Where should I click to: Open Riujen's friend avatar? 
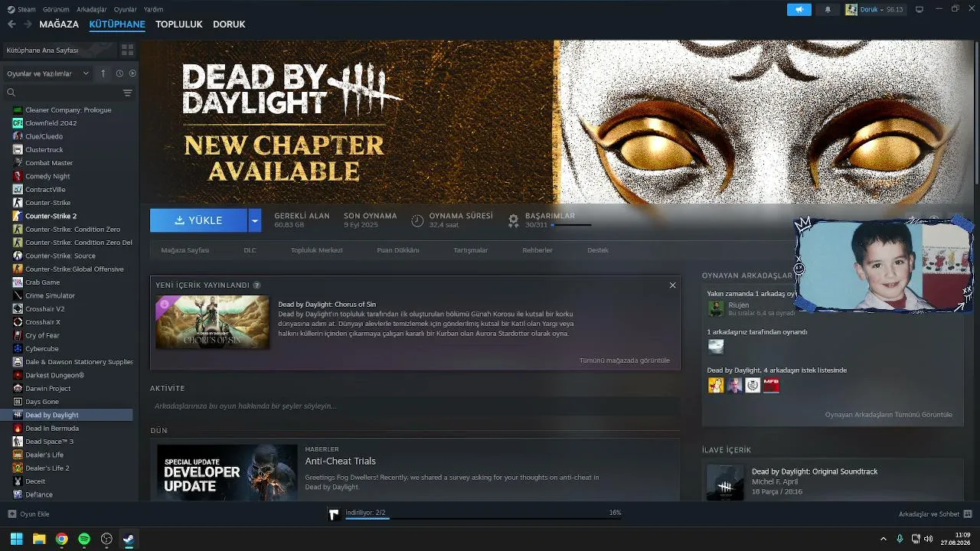716,308
